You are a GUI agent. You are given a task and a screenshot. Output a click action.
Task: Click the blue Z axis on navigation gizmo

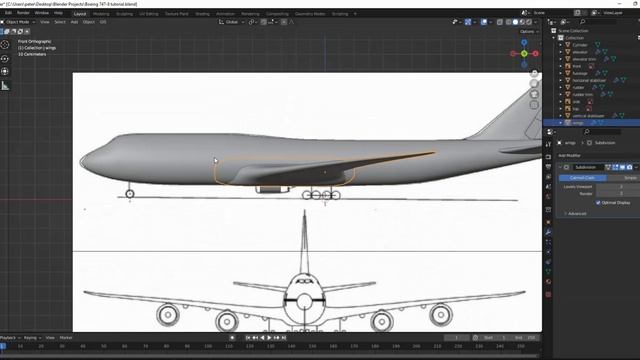524,42
